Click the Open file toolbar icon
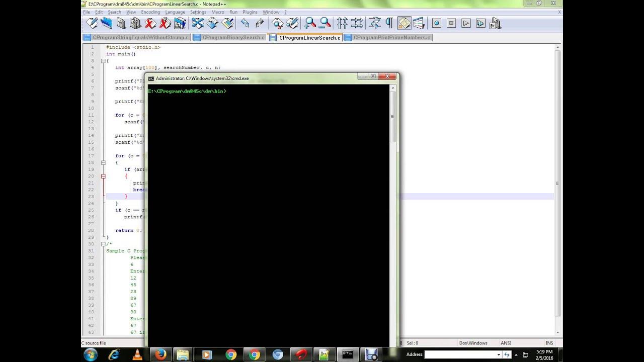Image resolution: width=644 pixels, height=362 pixels. coord(107,23)
